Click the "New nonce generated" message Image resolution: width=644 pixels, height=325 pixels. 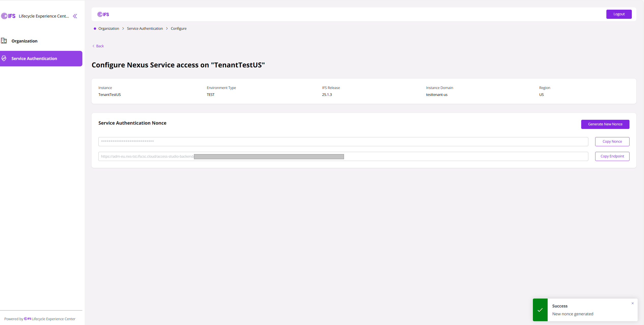pyautogui.click(x=573, y=314)
